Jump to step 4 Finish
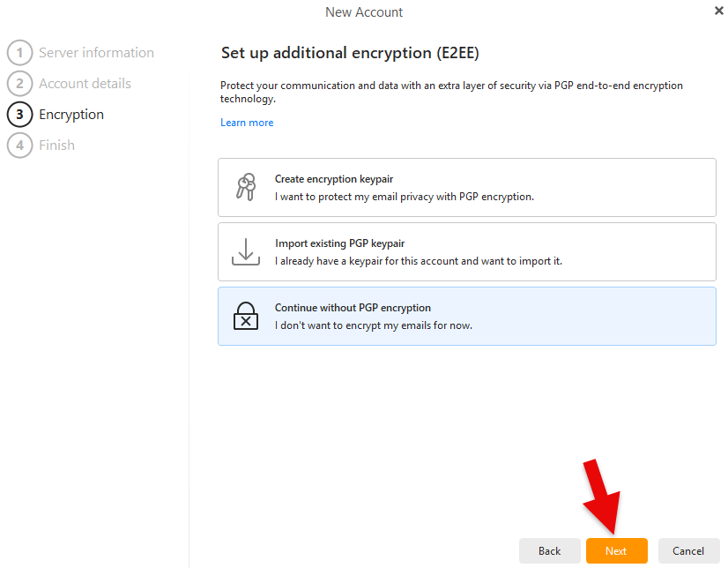This screenshot has height=568, width=728. click(x=41, y=146)
